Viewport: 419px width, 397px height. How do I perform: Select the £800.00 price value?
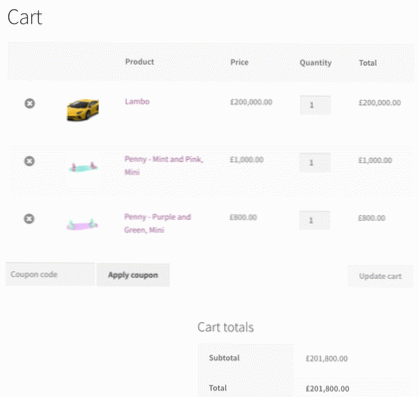pyautogui.click(x=243, y=217)
